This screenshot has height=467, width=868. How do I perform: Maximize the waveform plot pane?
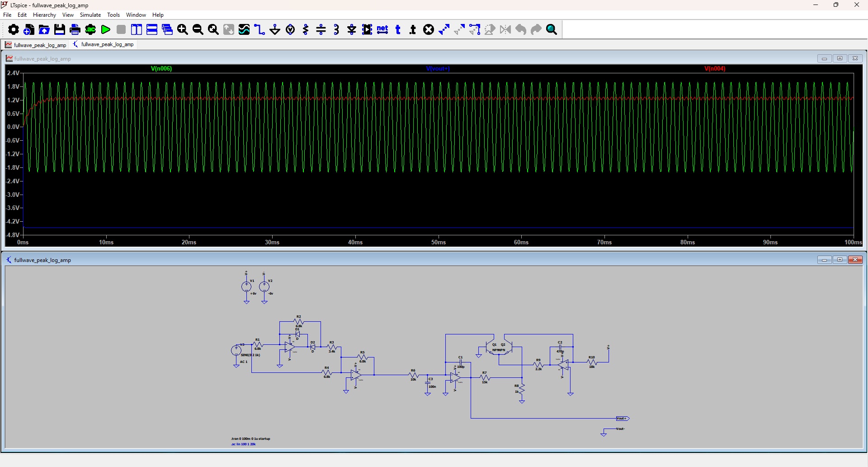(840, 58)
